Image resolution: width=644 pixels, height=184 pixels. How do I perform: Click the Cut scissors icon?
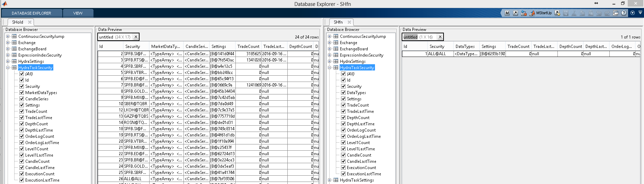(574, 13)
